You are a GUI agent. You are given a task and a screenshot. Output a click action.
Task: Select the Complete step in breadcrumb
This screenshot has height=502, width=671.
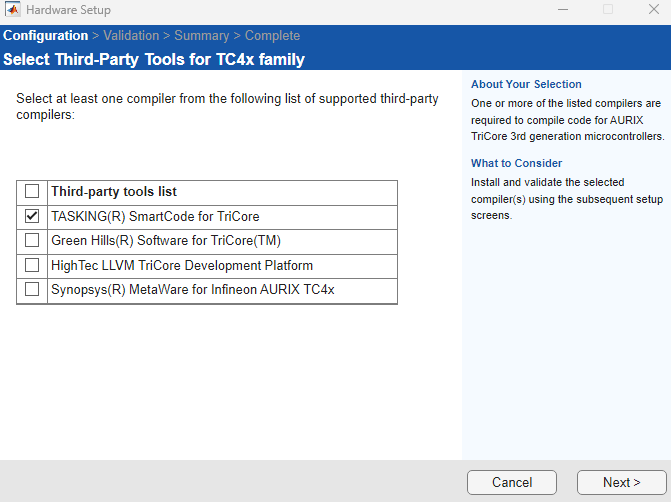(273, 36)
